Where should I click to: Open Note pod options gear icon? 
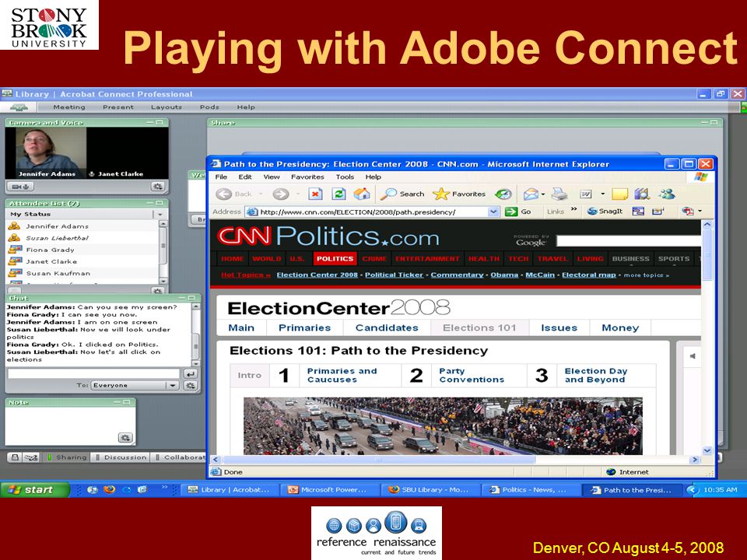[125, 438]
